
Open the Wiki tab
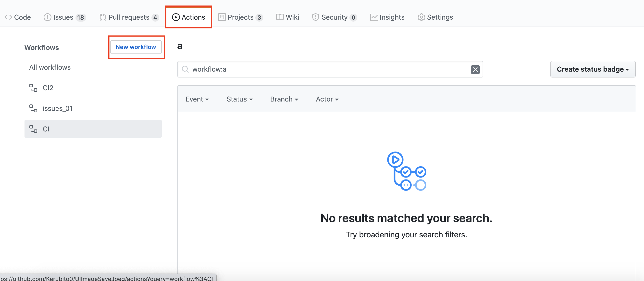287,17
